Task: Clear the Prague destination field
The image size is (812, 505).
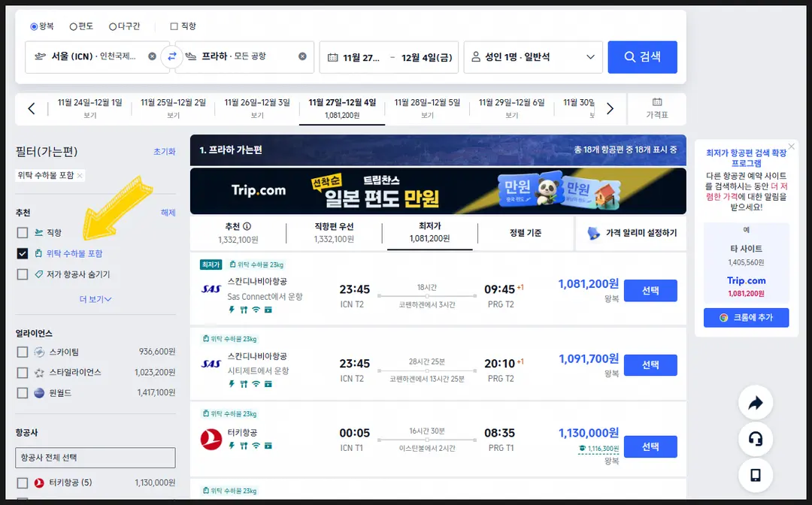Action: tap(302, 56)
